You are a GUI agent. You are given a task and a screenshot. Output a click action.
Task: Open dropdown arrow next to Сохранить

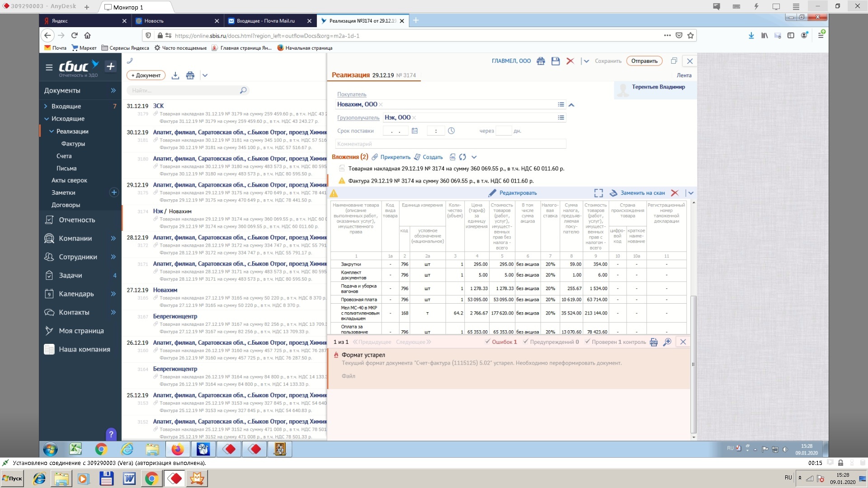tap(586, 61)
